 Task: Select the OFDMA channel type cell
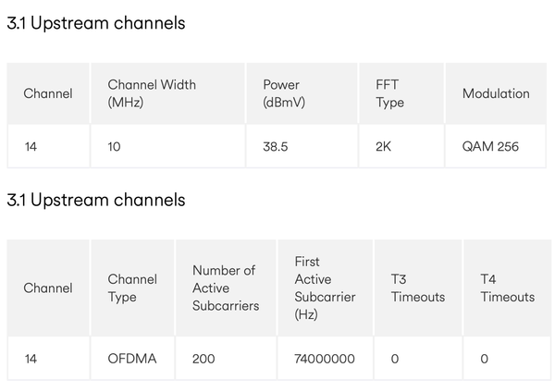point(132,359)
